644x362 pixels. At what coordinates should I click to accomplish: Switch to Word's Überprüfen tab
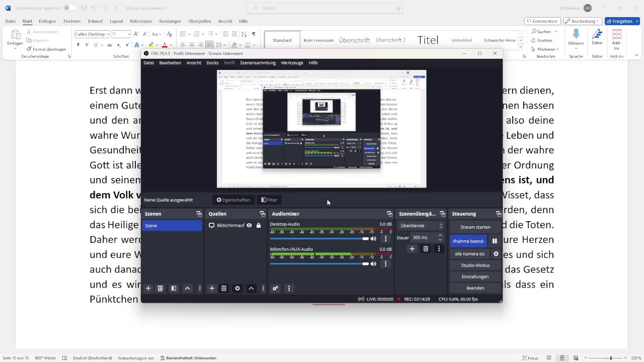(x=200, y=21)
